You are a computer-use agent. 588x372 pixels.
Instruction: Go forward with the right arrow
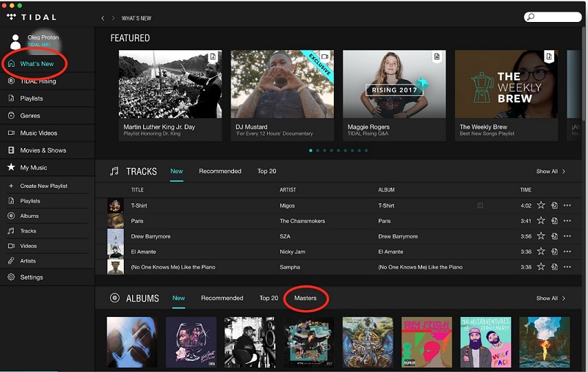click(113, 18)
